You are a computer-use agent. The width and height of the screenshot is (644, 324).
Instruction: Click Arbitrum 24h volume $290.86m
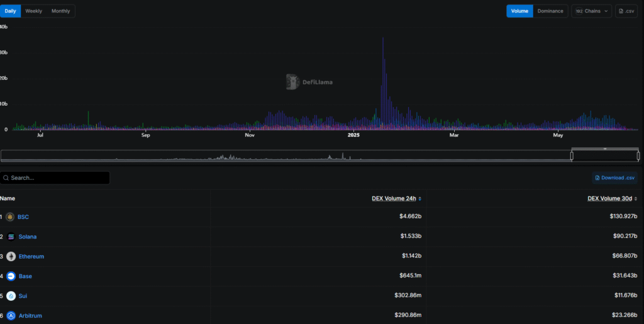408,315
